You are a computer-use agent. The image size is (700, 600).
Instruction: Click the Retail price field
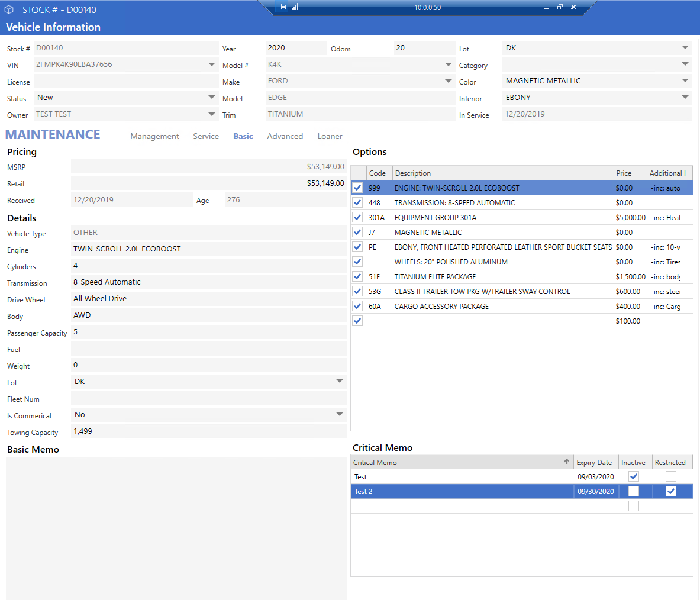click(x=208, y=183)
